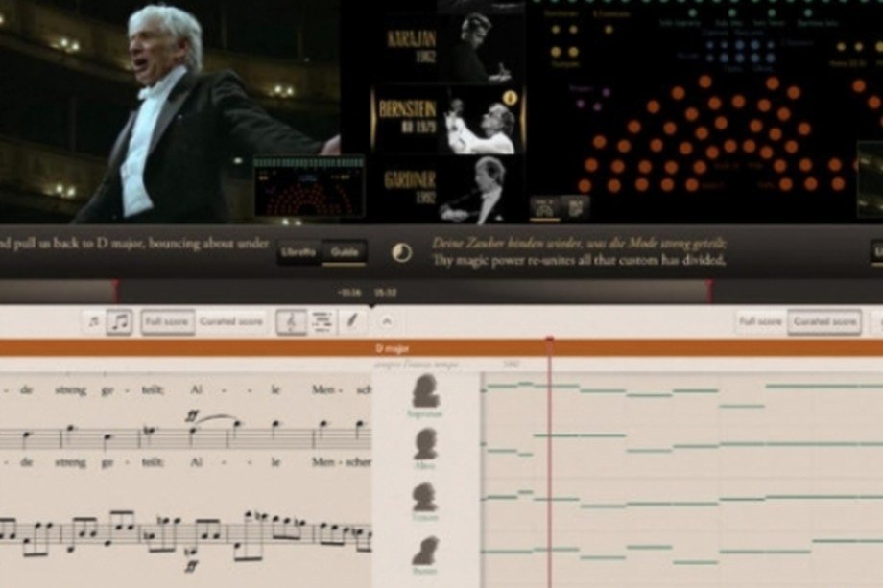Screen dimensions: 883x588
Task: Enable Curated score in the left panel
Action: click(231, 322)
